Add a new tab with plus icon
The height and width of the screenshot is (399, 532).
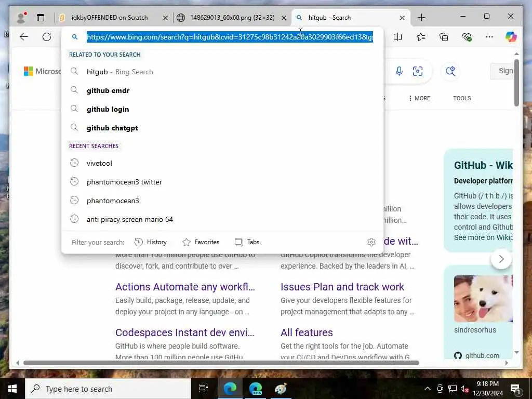pyautogui.click(x=421, y=18)
